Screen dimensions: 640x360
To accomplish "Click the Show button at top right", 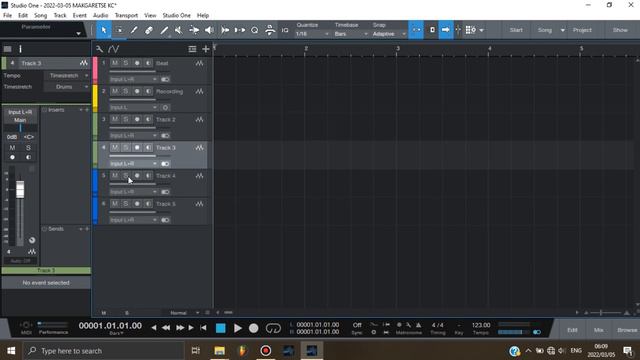I will (x=620, y=30).
